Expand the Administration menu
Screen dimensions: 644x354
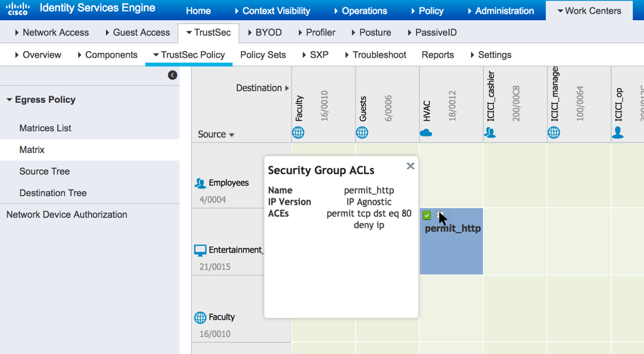(x=501, y=11)
